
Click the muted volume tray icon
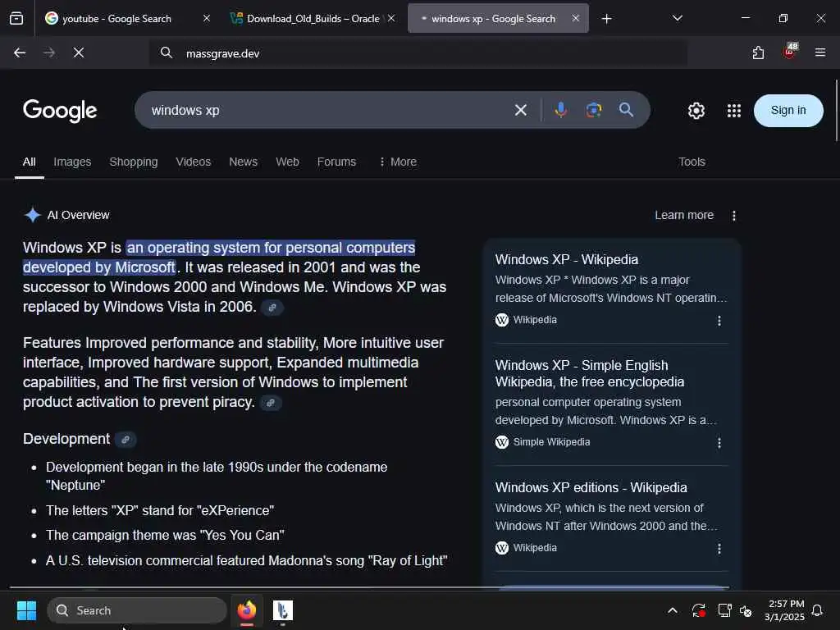[746, 610]
